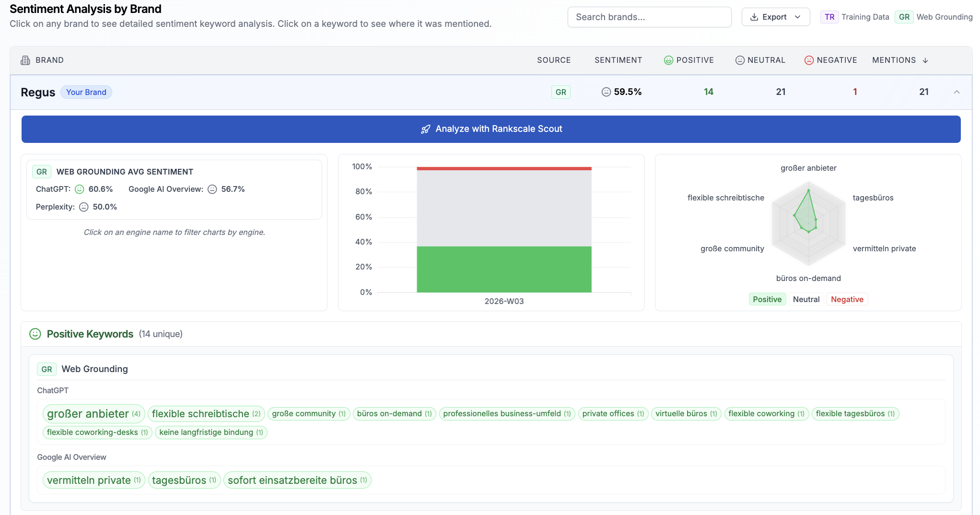Image resolution: width=980 pixels, height=515 pixels.
Task: Click Analyze with Rankscale Scout button
Action: [491, 129]
